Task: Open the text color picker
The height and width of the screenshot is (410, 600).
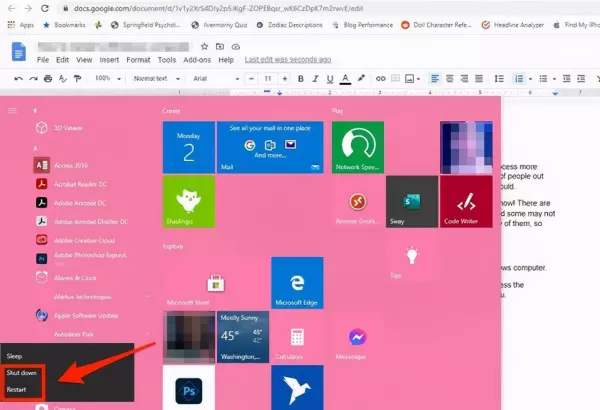Action: (x=345, y=79)
